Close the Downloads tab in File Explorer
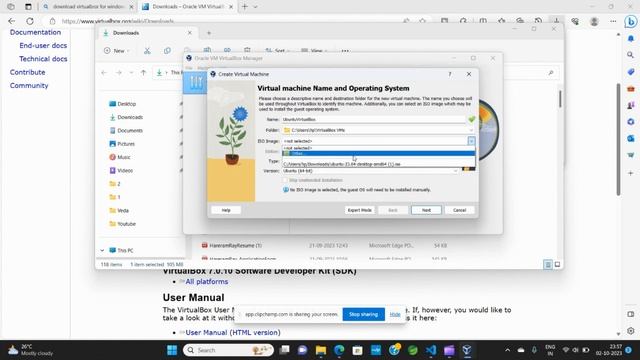Viewport: 640px width, 360px height. pos(189,33)
